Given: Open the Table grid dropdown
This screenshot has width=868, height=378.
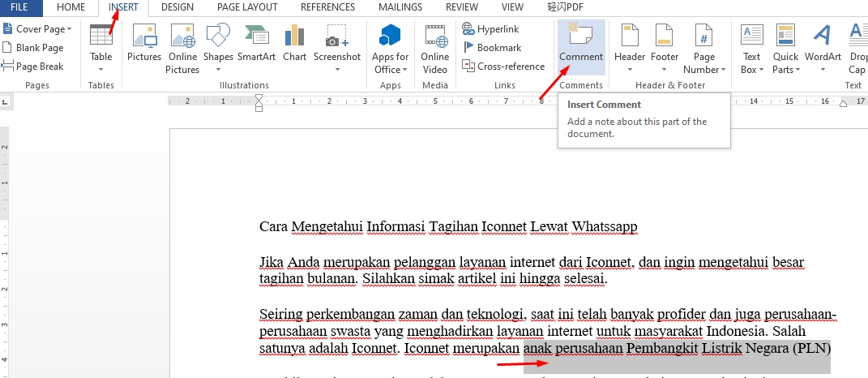Looking at the screenshot, I should tap(100, 49).
